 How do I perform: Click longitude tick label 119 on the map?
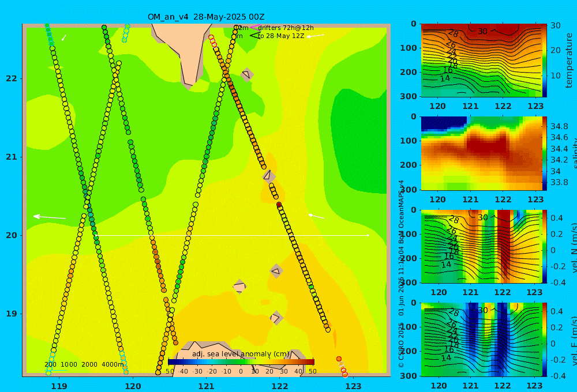[59, 386]
